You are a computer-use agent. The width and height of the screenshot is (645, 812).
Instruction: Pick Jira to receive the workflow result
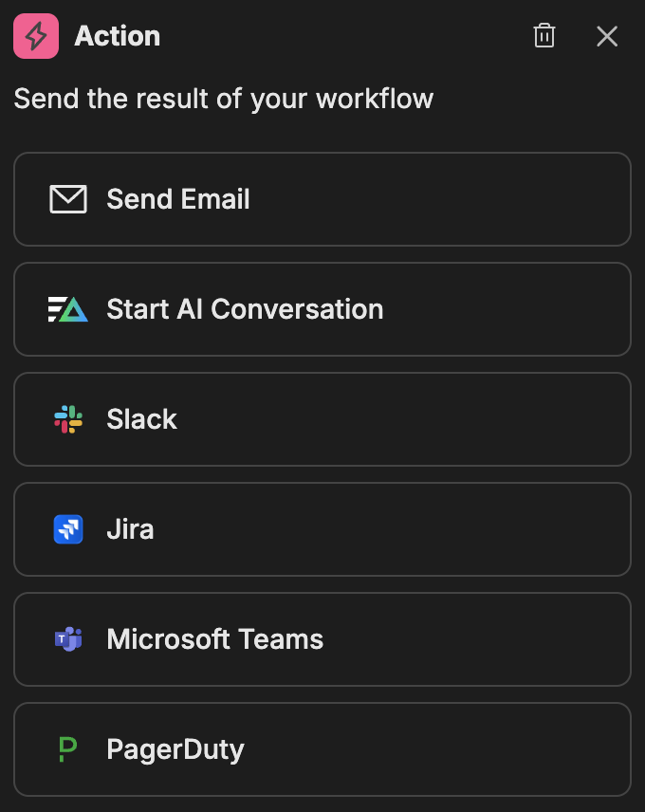(322, 529)
